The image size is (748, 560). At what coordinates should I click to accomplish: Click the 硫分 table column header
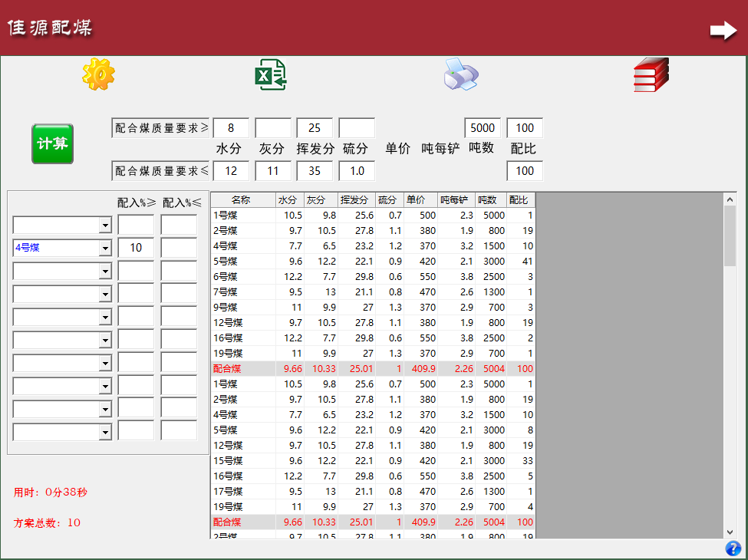point(390,200)
